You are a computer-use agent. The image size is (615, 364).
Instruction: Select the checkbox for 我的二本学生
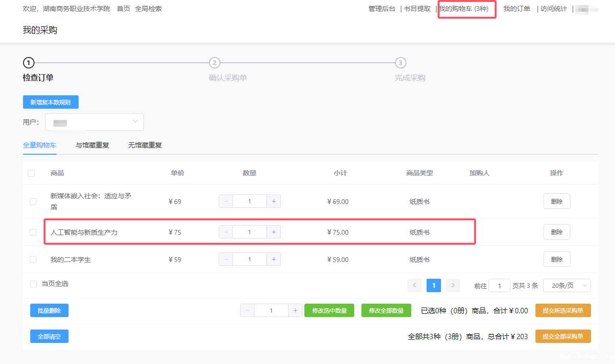(33, 260)
